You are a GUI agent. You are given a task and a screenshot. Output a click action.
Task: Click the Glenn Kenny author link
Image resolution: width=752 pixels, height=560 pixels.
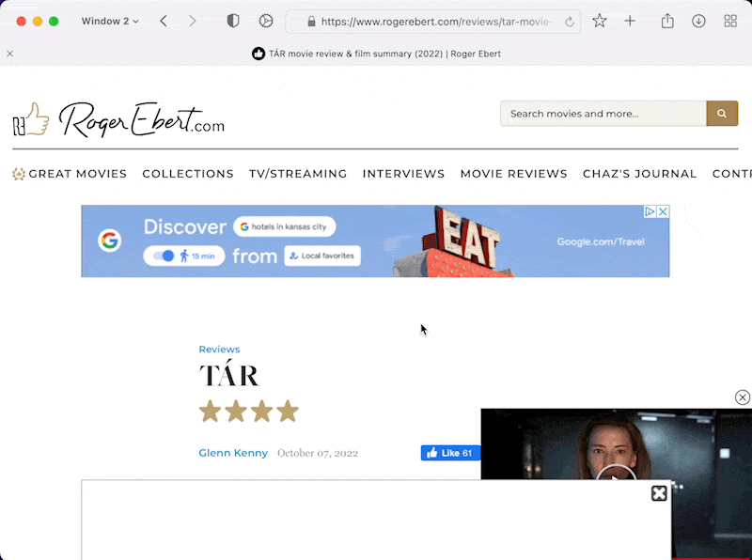[x=233, y=453]
